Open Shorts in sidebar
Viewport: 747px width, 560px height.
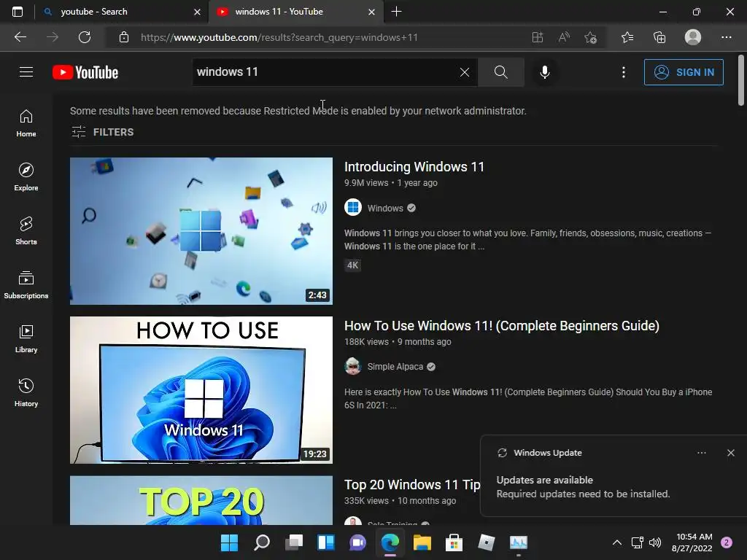click(26, 231)
